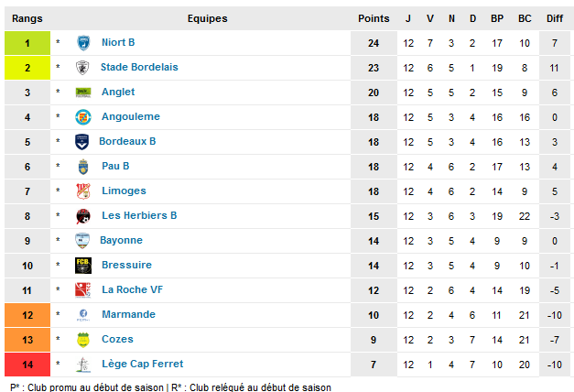
Task: Click the Les Herbiers B logo
Action: tap(83, 216)
